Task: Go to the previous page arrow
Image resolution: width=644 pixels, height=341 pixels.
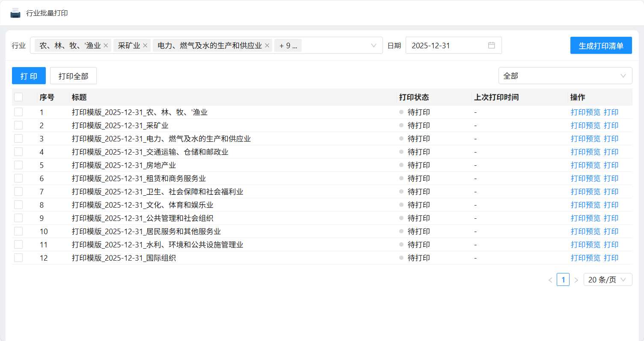Action: pos(550,280)
